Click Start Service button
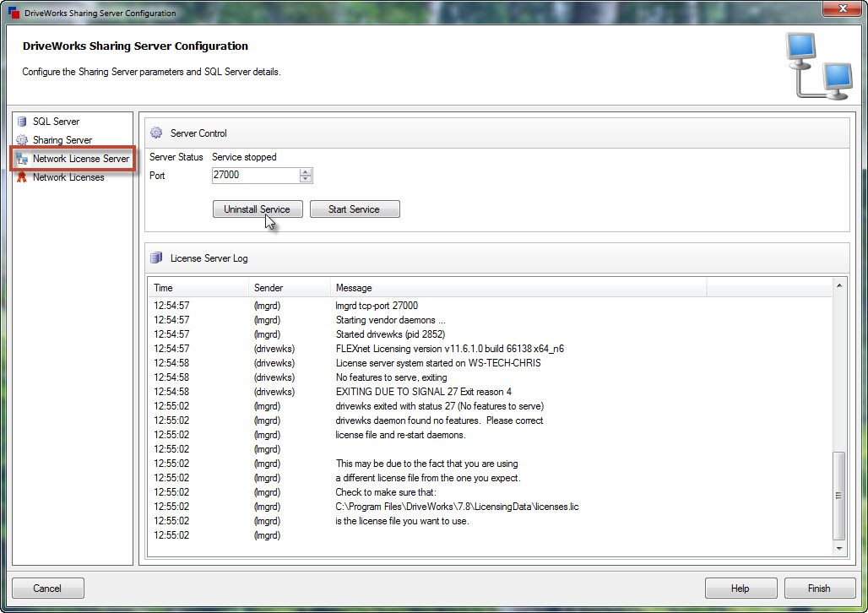This screenshot has height=613, width=868. tap(355, 209)
